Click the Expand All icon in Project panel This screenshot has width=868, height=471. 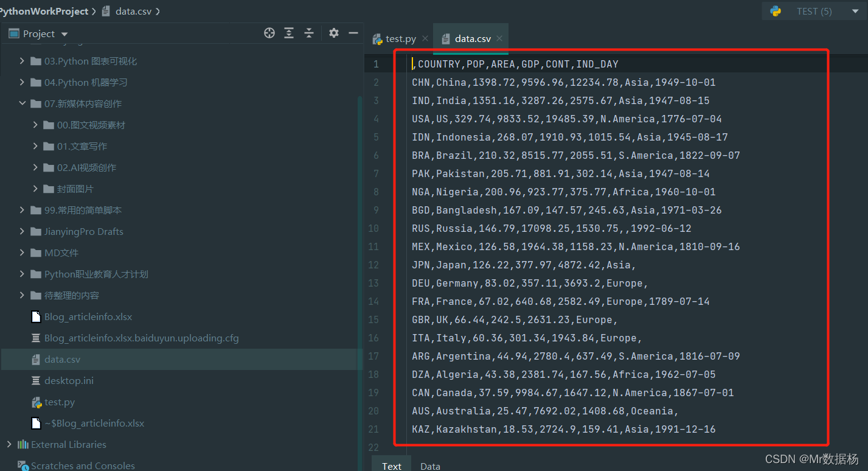[289, 33]
